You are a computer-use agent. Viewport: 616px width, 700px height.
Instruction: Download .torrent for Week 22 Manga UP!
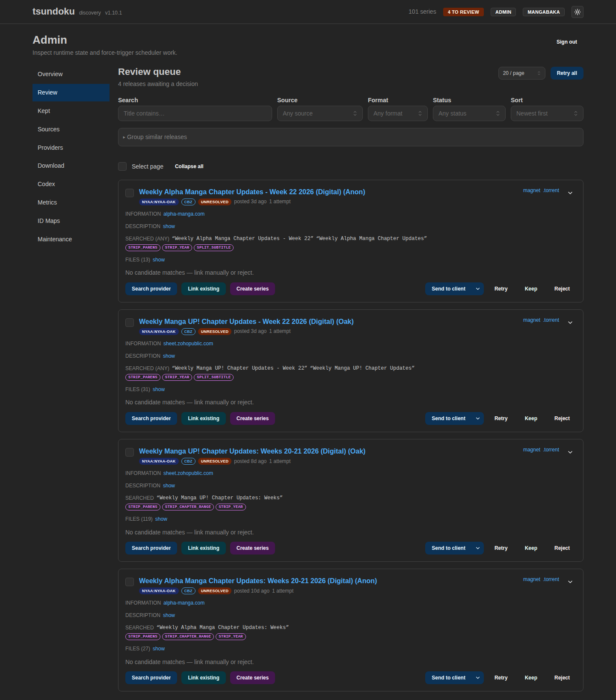click(551, 320)
